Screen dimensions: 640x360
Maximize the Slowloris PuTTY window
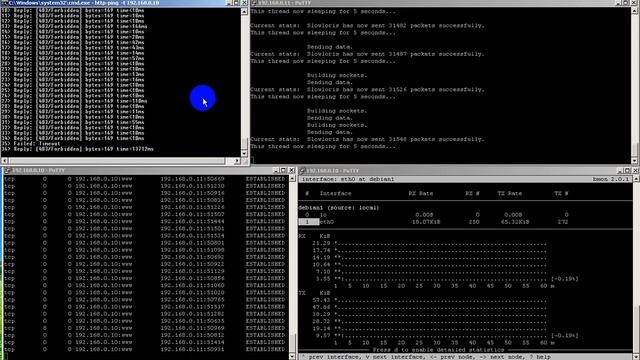point(627,3)
